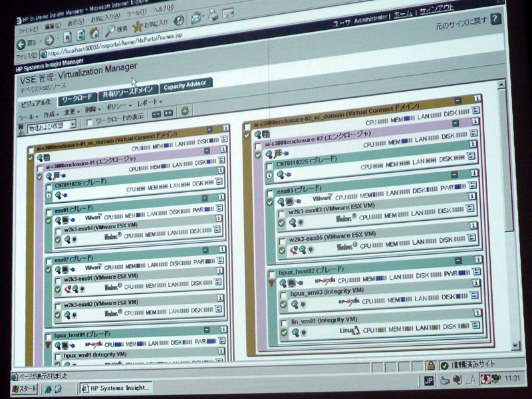Click the lock icon in status bar
Image resolution: width=532 pixels, height=399 pixels.
point(431,366)
